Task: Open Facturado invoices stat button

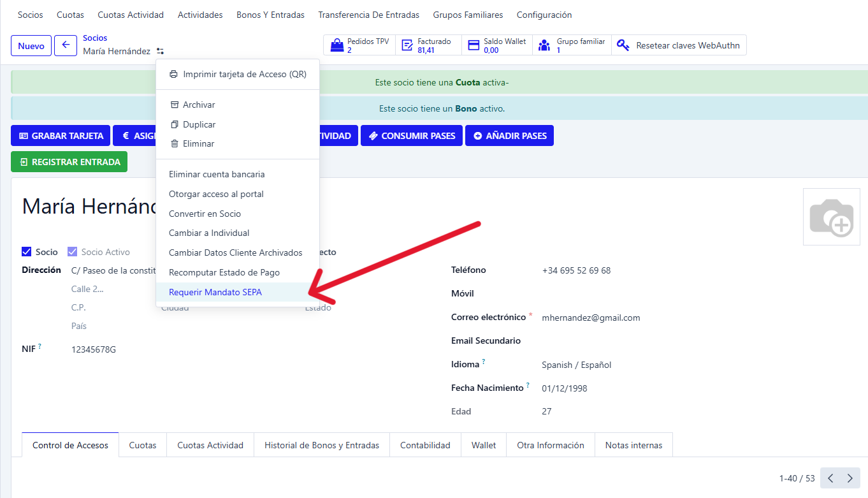Action: 428,45
